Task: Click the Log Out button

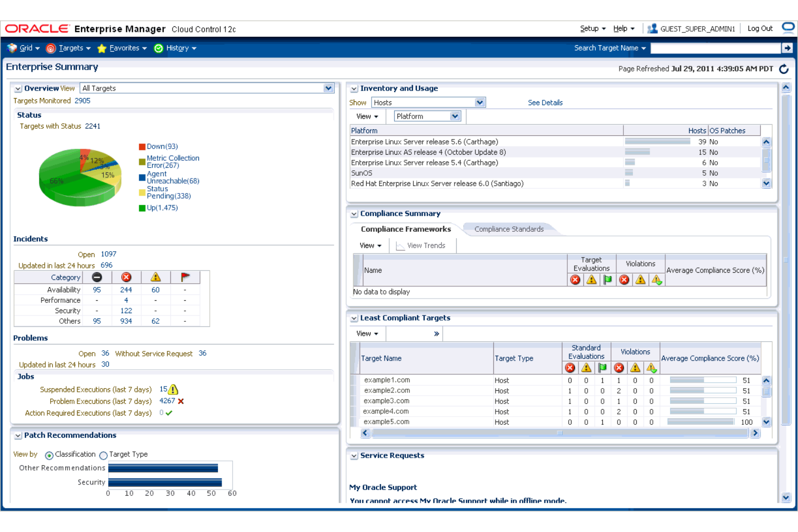Action: [x=760, y=28]
